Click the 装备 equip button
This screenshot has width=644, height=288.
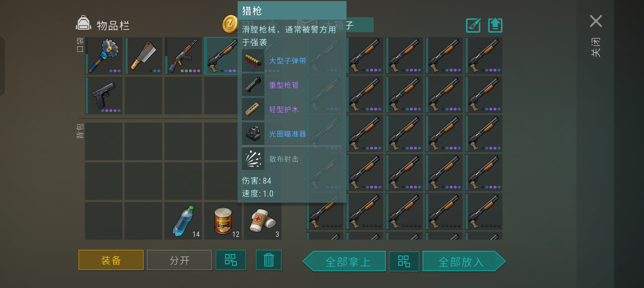[x=111, y=260]
